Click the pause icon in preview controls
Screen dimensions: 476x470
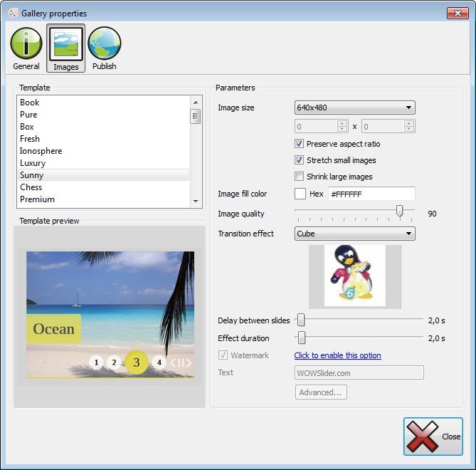[x=181, y=362]
